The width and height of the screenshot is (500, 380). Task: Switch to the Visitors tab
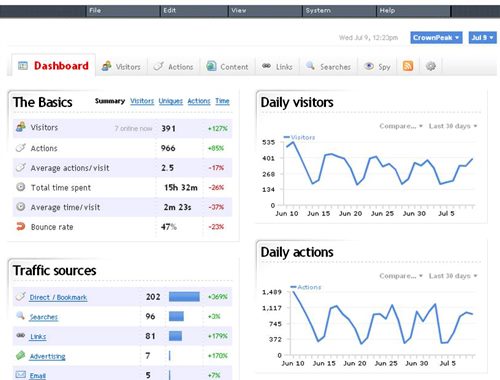(121, 66)
